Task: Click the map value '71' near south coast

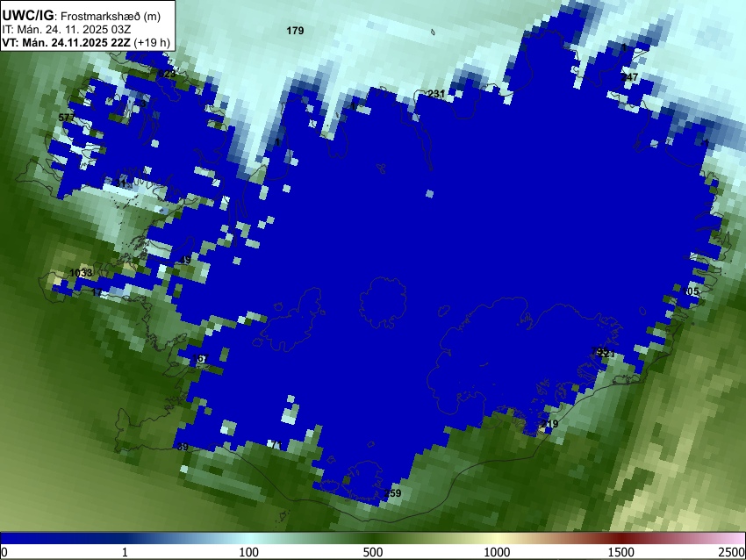Action: point(276,445)
